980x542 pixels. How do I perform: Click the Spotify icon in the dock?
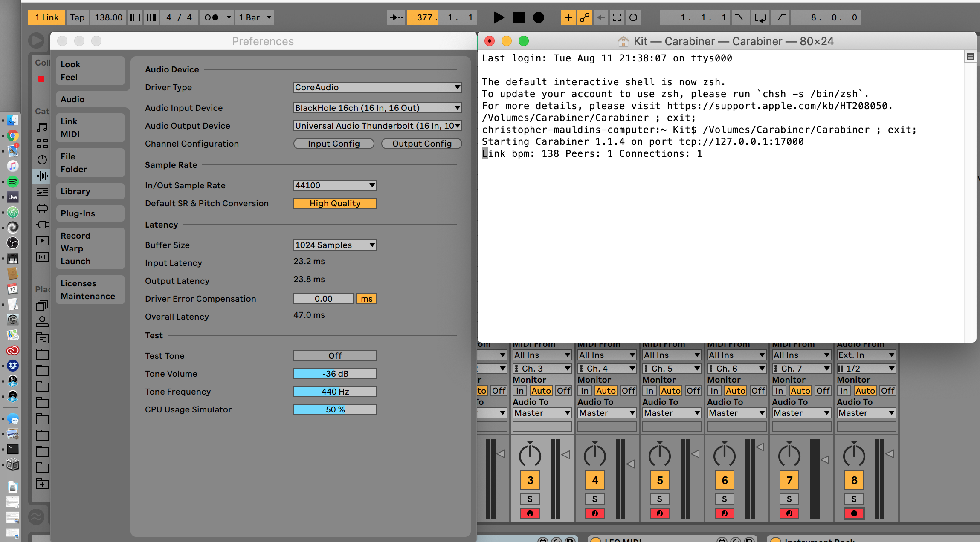point(13,182)
